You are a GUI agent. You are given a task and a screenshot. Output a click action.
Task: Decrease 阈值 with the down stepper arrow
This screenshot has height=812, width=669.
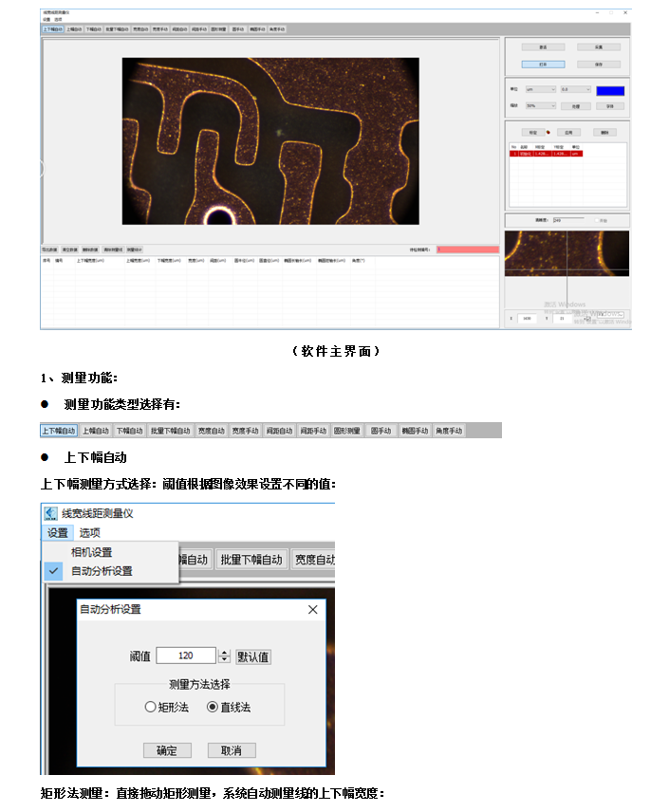(x=224, y=660)
